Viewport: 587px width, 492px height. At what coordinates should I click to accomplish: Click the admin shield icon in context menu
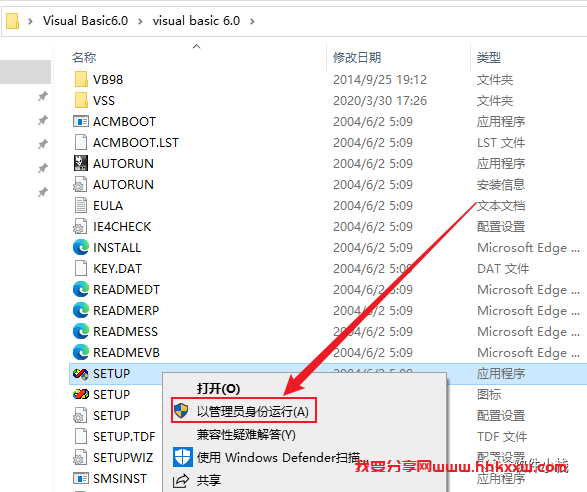point(182,411)
